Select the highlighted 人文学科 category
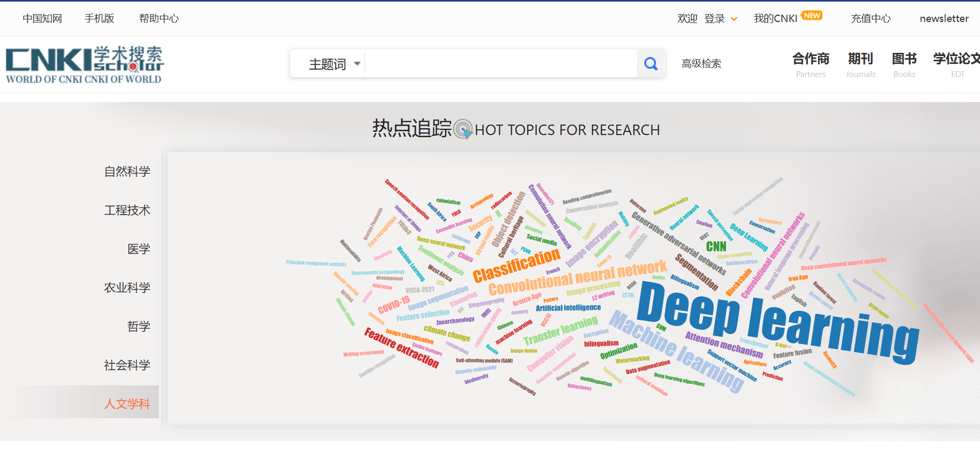 127,404
